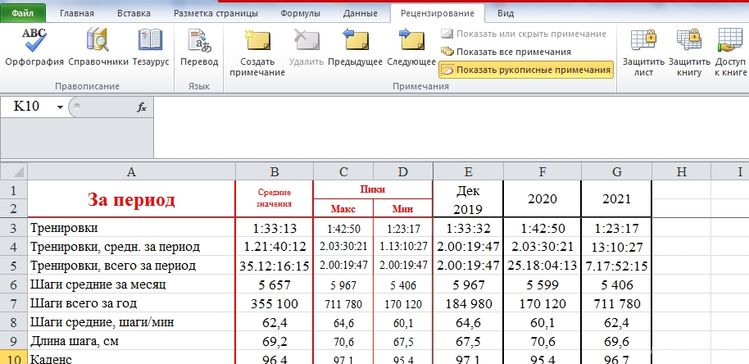This screenshot has width=749, height=364.
Task: Open the Файл tab
Action: pos(23,13)
